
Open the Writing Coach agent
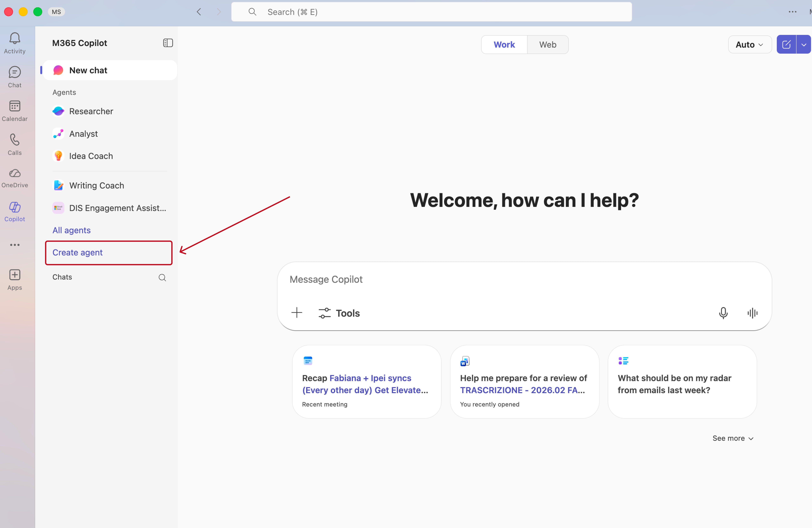(x=97, y=185)
